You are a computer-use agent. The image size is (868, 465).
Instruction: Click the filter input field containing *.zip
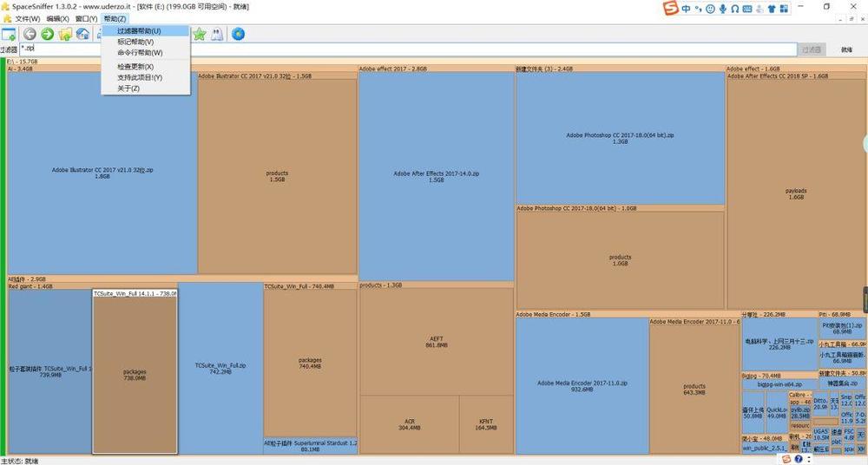click(x=409, y=49)
